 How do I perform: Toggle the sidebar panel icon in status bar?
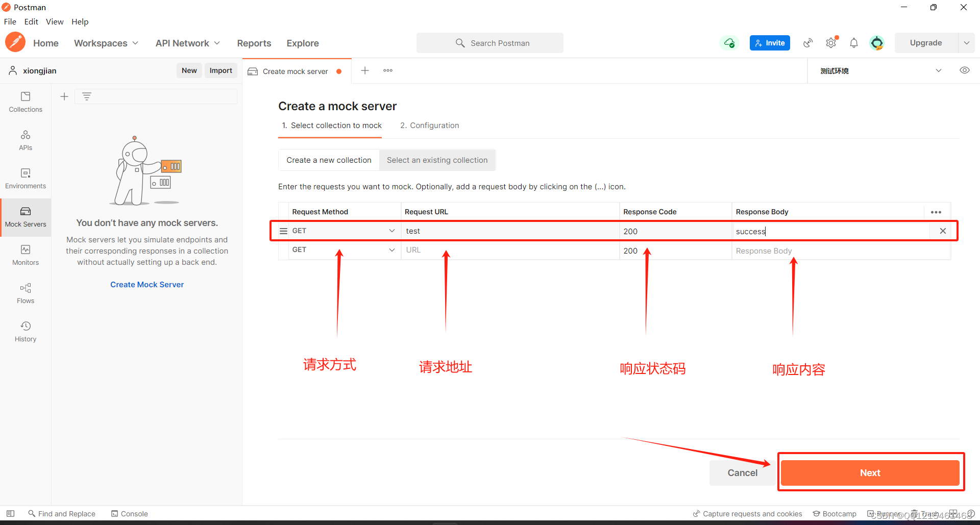(x=10, y=514)
